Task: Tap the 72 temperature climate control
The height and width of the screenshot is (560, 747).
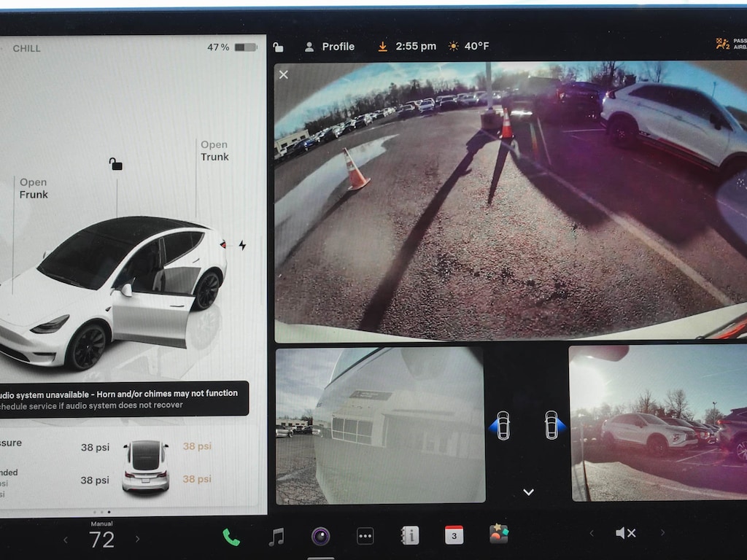Action: [x=101, y=539]
